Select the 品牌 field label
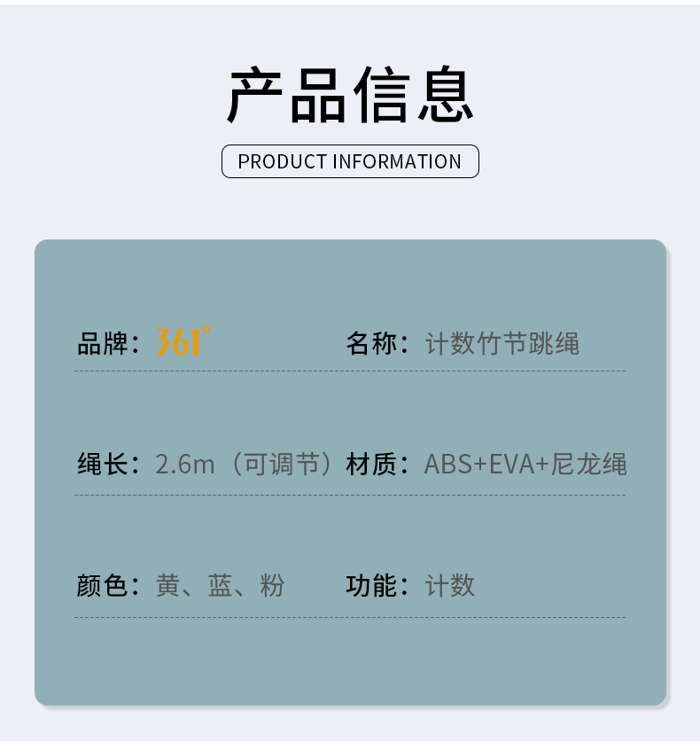This screenshot has height=750, width=700. tap(103, 343)
